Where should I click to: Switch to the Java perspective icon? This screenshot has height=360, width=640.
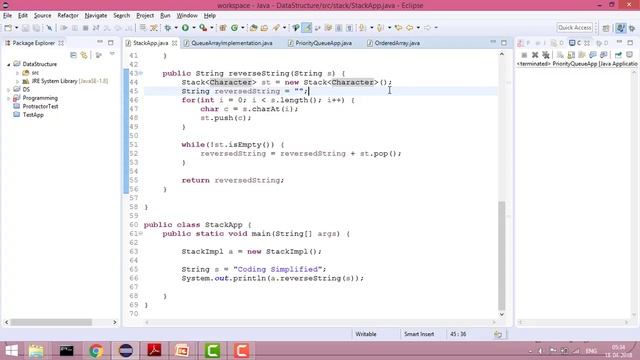620,28
